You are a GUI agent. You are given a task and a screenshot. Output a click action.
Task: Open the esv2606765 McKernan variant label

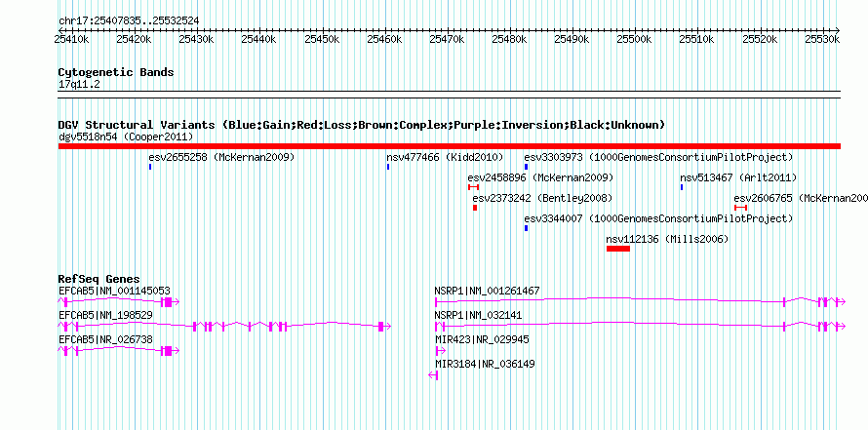[801, 198]
